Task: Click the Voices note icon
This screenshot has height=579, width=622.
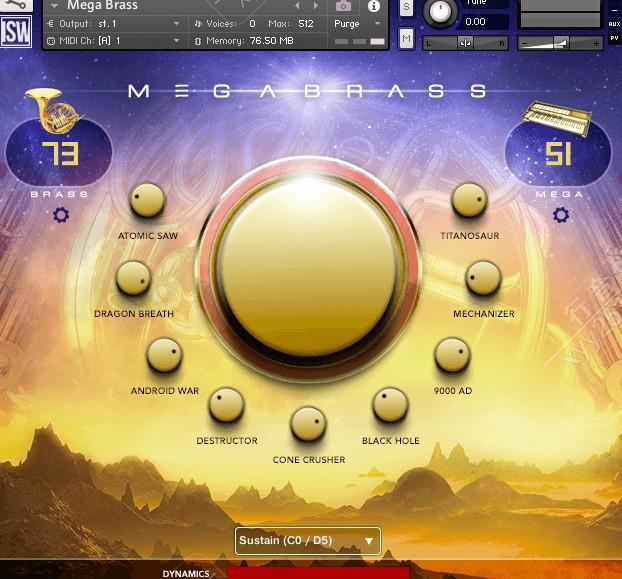Action: [x=198, y=24]
